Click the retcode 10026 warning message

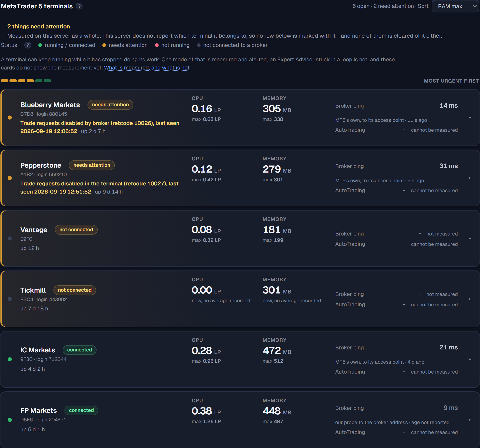(100, 127)
